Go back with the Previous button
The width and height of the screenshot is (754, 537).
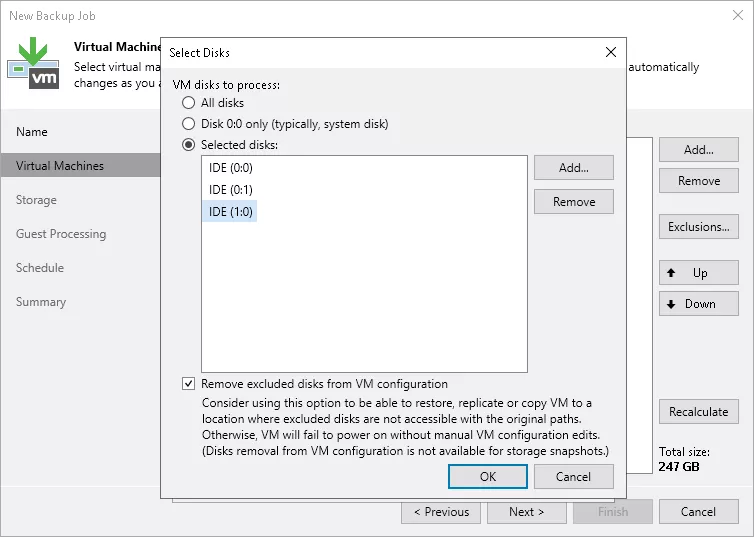(x=441, y=512)
